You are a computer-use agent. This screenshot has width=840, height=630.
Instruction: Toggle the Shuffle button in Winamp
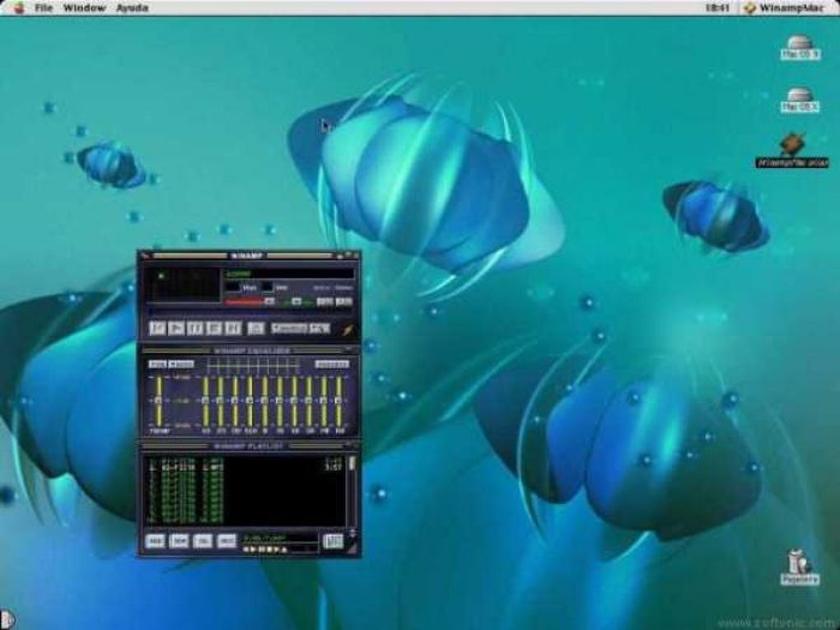[291, 328]
